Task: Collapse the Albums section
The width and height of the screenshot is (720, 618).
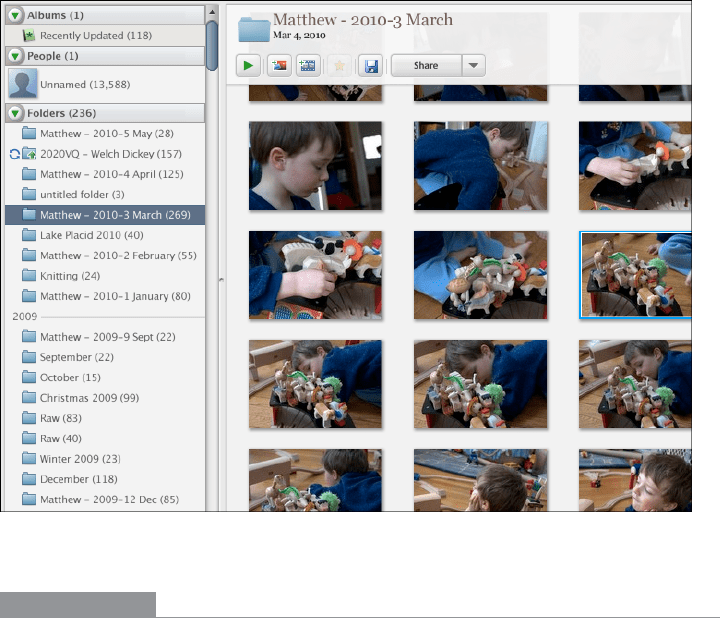Action: pos(15,15)
